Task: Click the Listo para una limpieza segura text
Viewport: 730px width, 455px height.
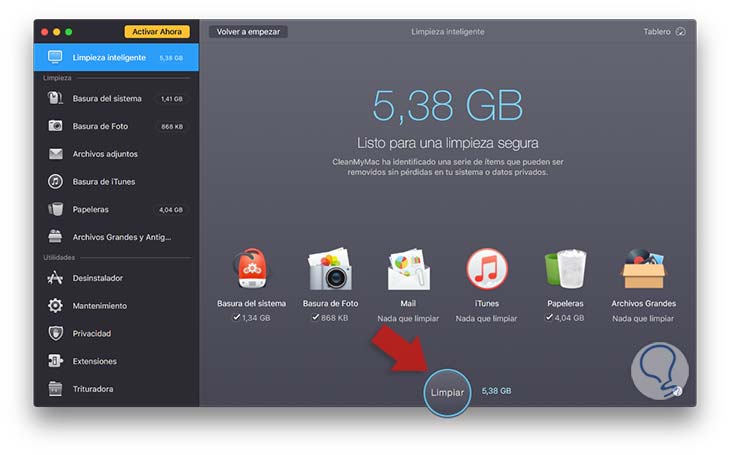Action: click(x=447, y=143)
